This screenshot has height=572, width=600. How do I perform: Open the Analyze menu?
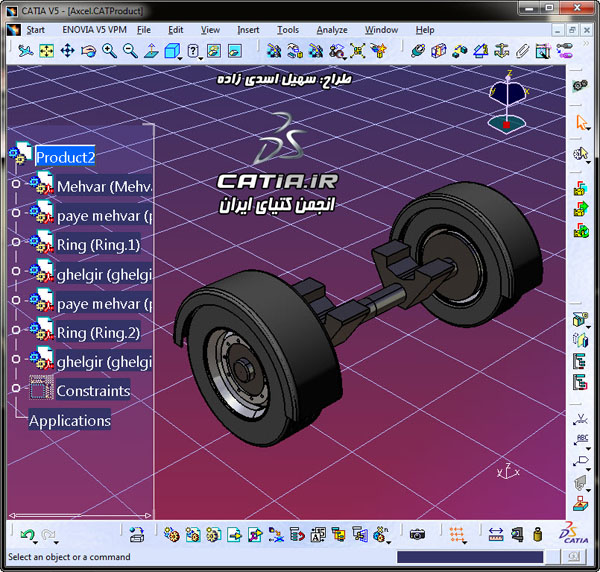click(x=332, y=30)
